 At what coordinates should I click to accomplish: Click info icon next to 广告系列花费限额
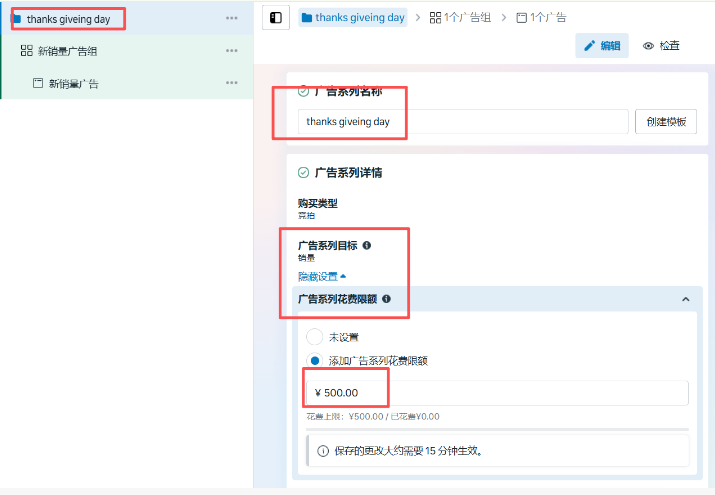click(x=386, y=299)
